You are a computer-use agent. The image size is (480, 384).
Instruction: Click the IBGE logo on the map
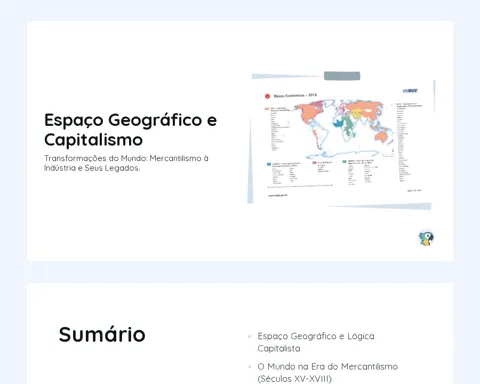tap(410, 91)
